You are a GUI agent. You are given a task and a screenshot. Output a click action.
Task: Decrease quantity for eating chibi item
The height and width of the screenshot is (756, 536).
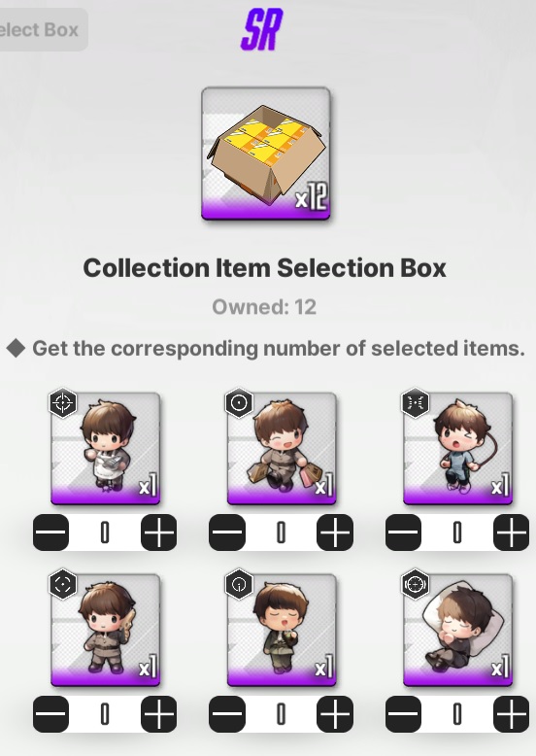coord(227,714)
